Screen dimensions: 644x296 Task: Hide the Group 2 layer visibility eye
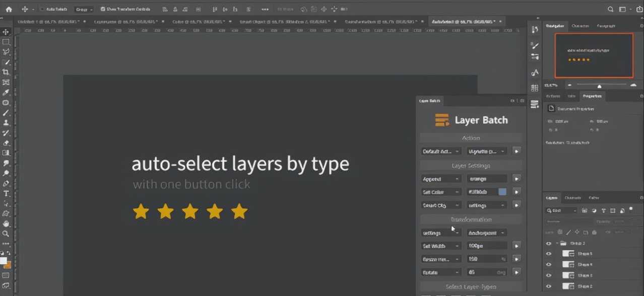[549, 243]
